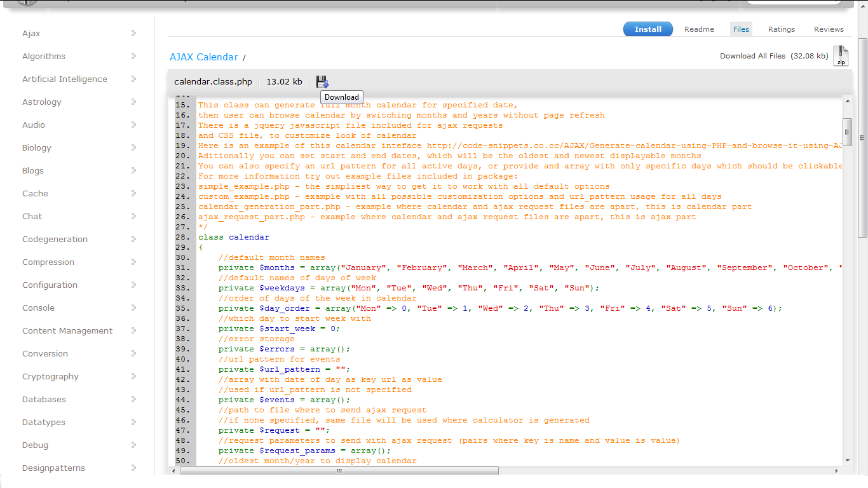Click the code viewer scroll-up arrow
The width and height of the screenshot is (868, 488).
tap(847, 100)
